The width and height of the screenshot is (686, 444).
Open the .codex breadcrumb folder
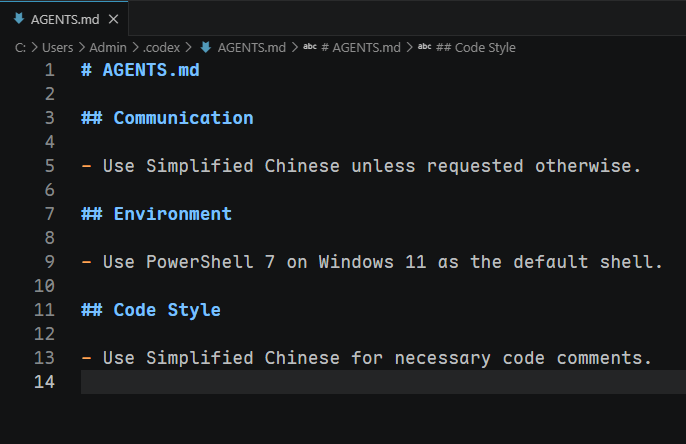(x=161, y=48)
